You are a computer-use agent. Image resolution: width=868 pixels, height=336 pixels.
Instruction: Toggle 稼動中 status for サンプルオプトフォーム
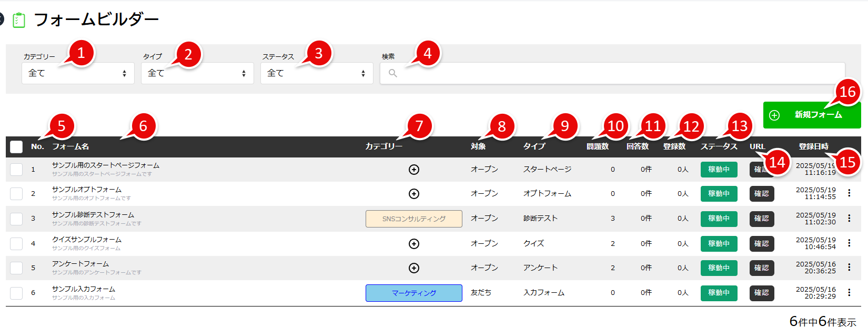pos(719,194)
